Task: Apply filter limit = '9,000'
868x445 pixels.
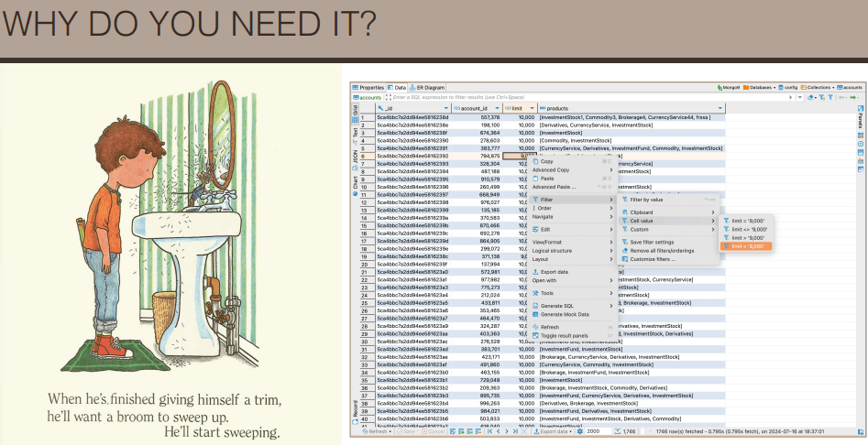Action: click(x=746, y=221)
